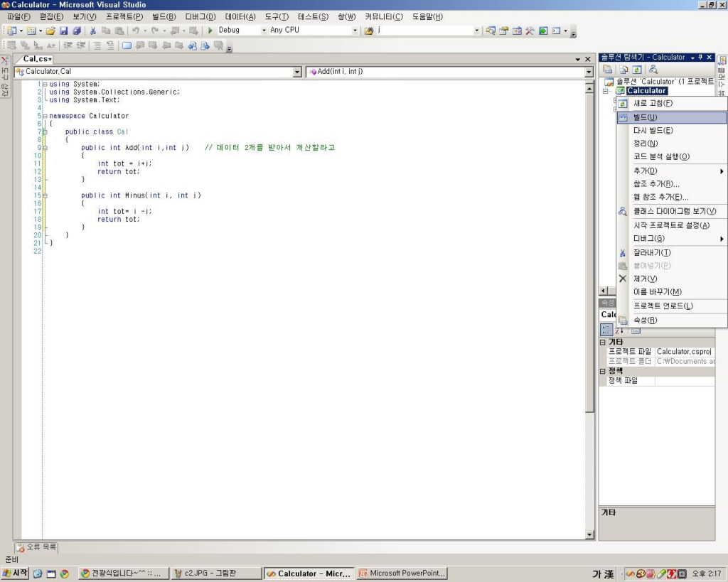Expand the 추가(D) submenu in context menu
The image size is (728, 582).
671,171
